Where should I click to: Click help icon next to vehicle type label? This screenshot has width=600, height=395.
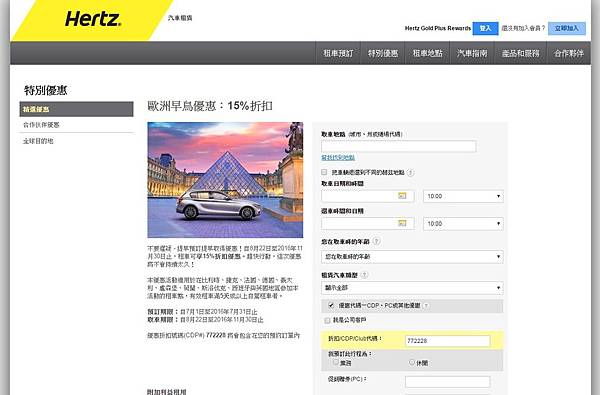click(364, 274)
